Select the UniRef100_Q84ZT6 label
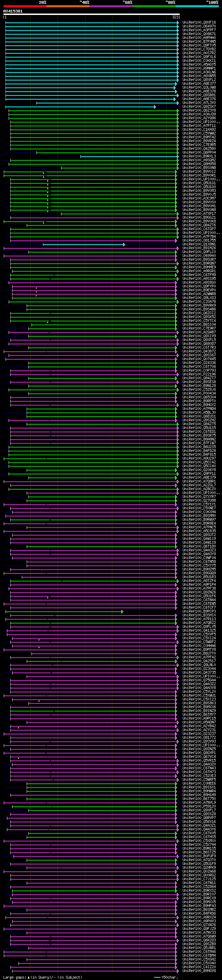The image size is (222, 980). 199,225
